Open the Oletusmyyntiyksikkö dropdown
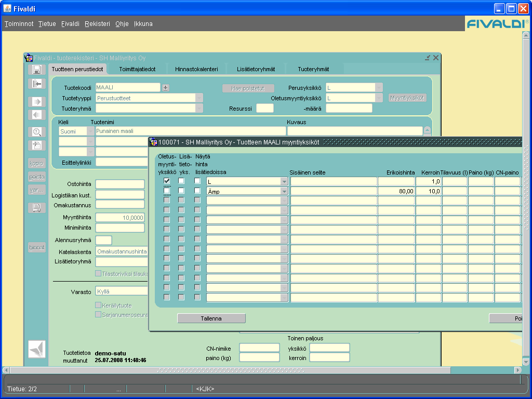 click(x=379, y=98)
